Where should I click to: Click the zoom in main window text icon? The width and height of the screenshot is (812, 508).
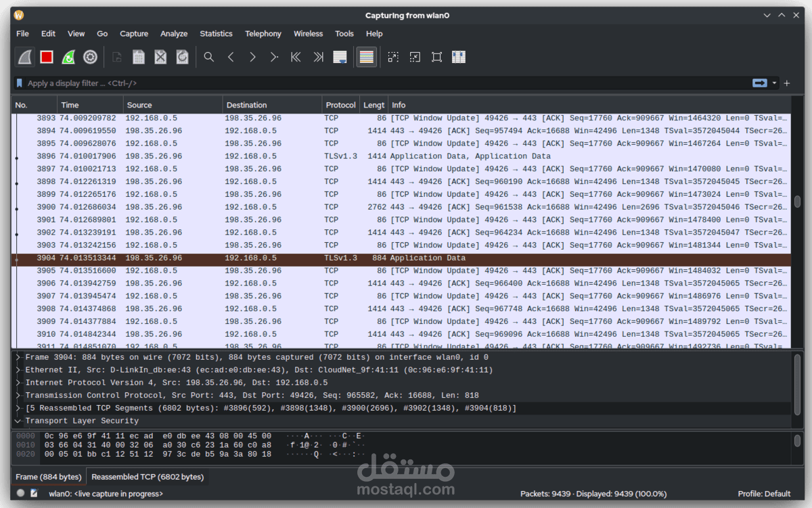tap(393, 57)
